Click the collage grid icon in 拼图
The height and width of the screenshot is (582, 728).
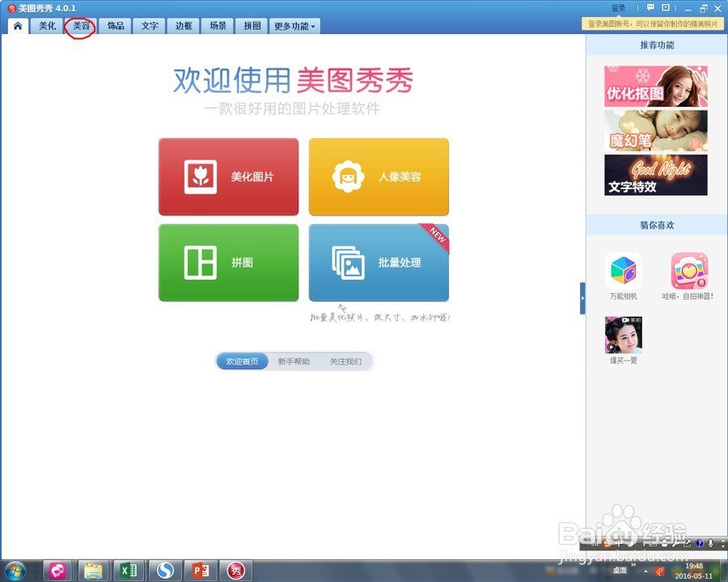click(x=201, y=263)
